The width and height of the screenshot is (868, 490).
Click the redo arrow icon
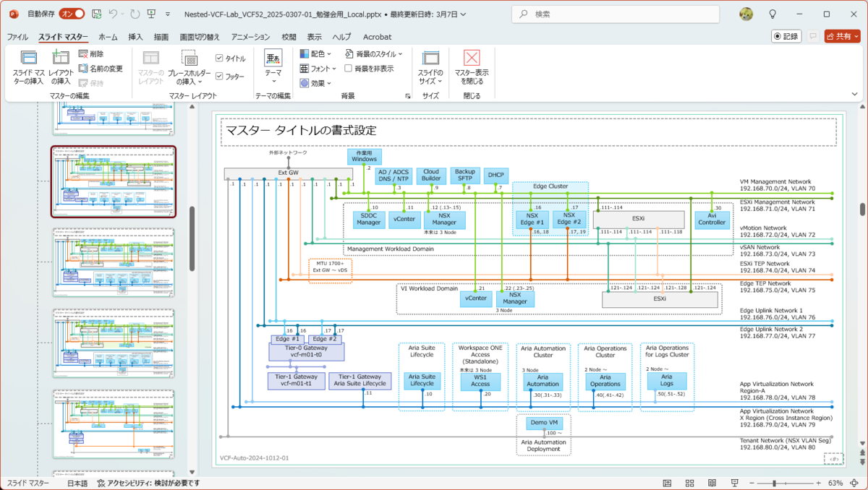134,14
